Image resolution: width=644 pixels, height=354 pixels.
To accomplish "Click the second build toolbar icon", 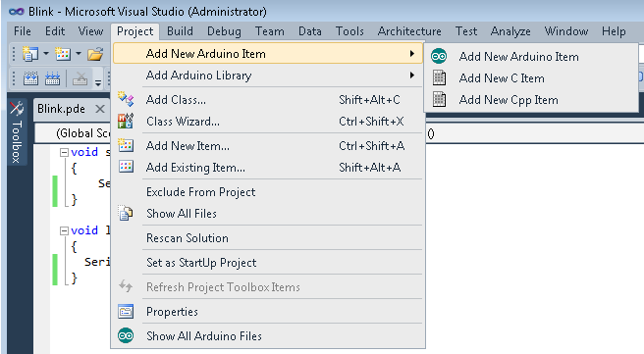I will click(52, 77).
